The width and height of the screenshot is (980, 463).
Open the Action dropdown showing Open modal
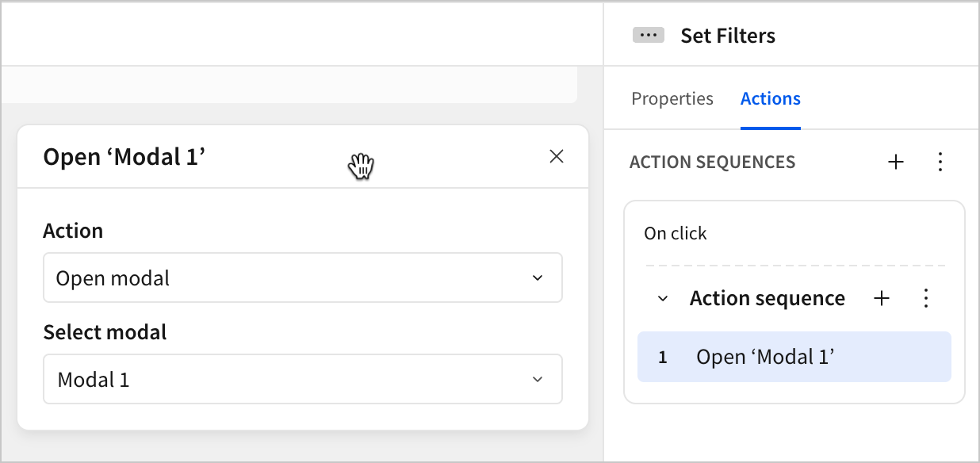click(302, 278)
